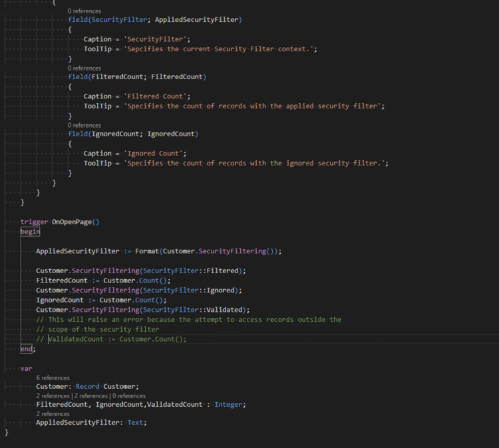Viewport: 499px width, 448px height.
Task: Click the 0 references lens above SecurityFilter field
Action: coord(84,11)
